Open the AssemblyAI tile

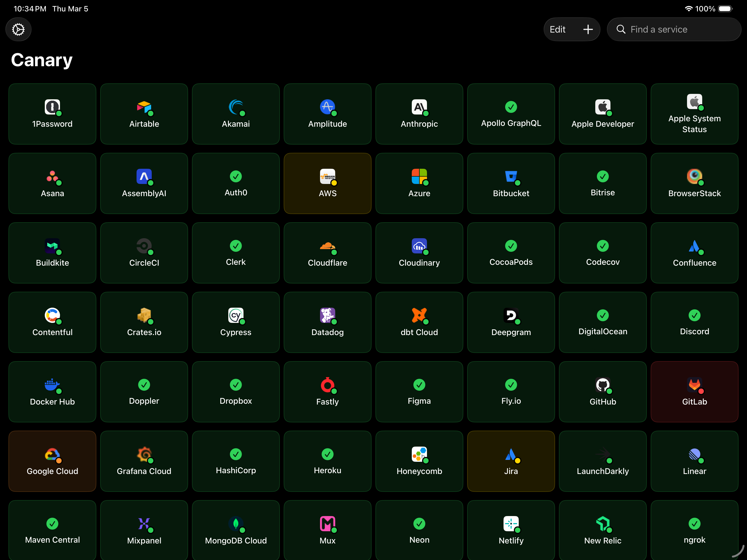tap(144, 183)
